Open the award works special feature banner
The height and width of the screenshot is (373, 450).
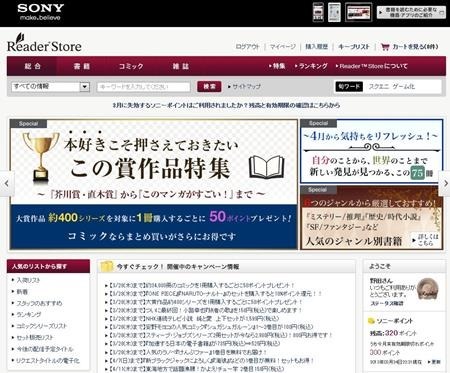tap(154, 184)
